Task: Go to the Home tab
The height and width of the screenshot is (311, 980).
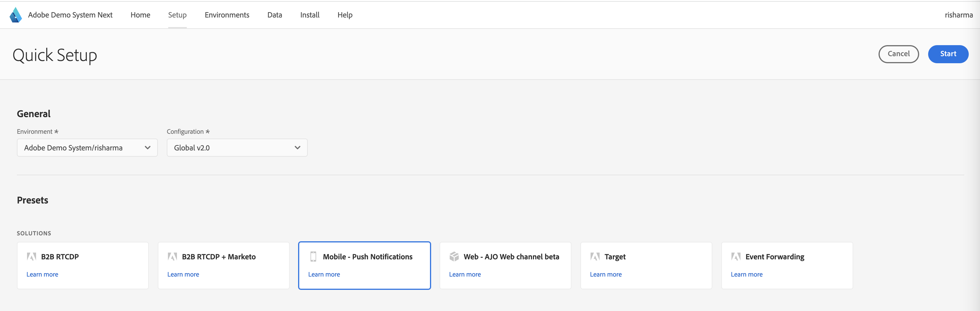Action: (x=140, y=15)
